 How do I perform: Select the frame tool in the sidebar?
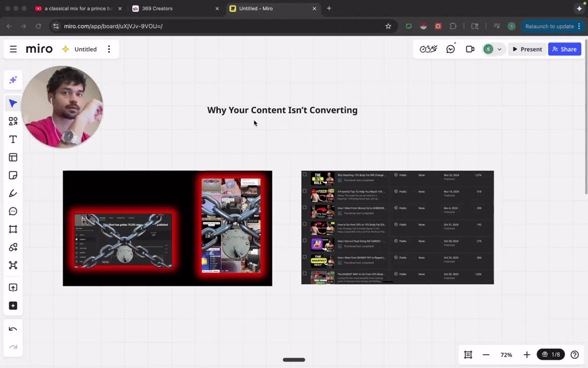click(13, 229)
